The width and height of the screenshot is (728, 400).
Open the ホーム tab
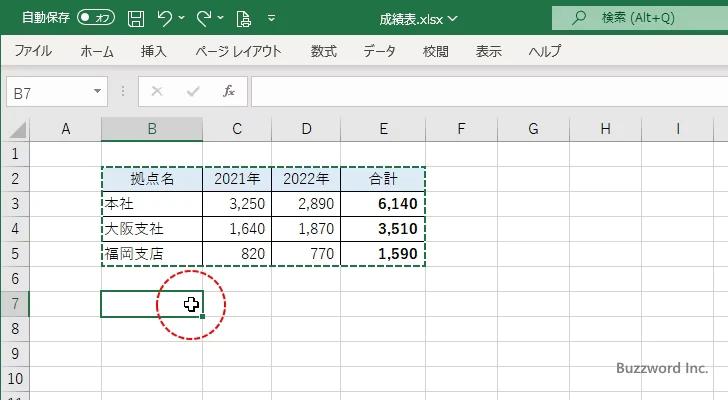click(x=97, y=51)
